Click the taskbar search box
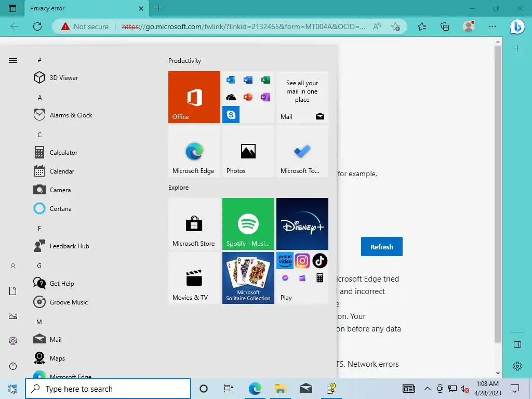 tap(108, 389)
